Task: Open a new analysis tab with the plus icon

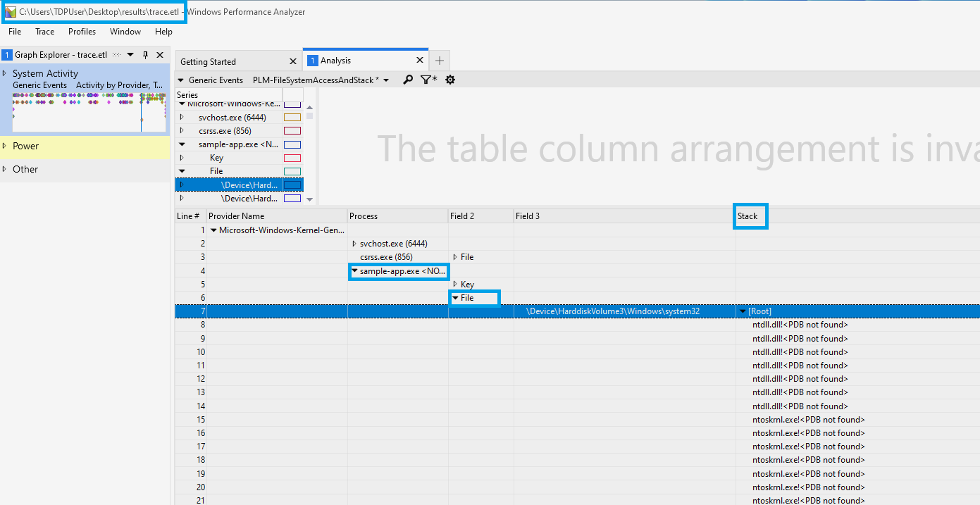Action: coord(439,61)
